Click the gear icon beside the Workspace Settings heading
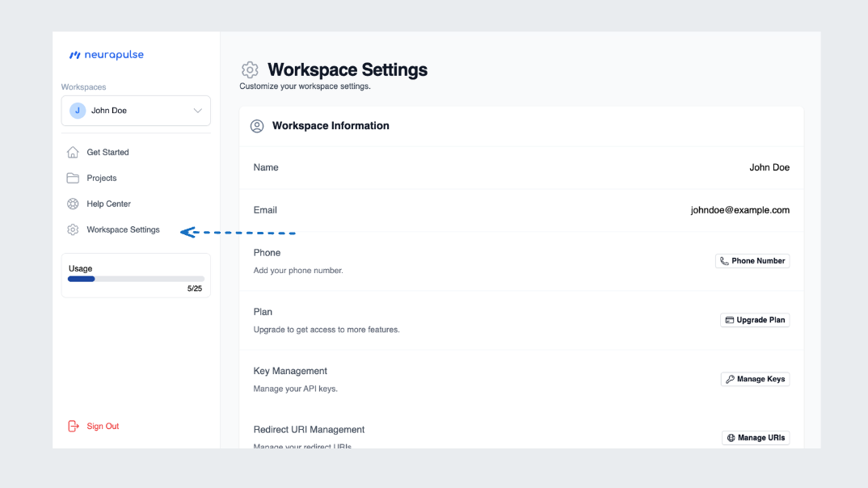Image resolution: width=868 pixels, height=488 pixels. click(250, 69)
